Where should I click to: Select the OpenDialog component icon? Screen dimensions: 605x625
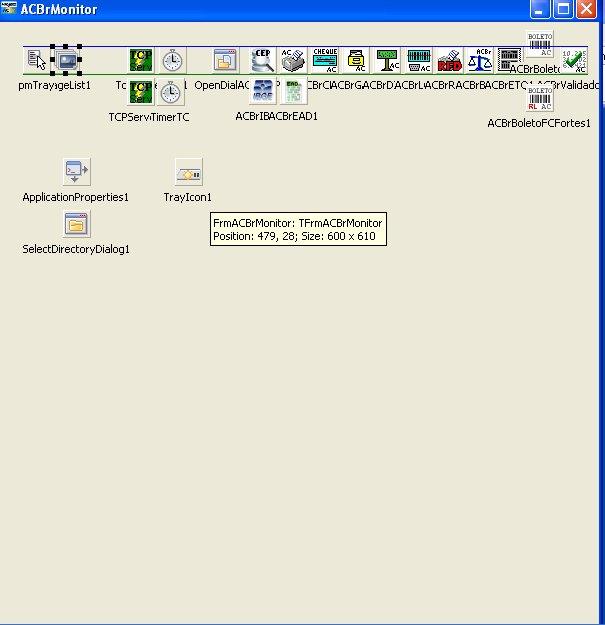click(225, 60)
